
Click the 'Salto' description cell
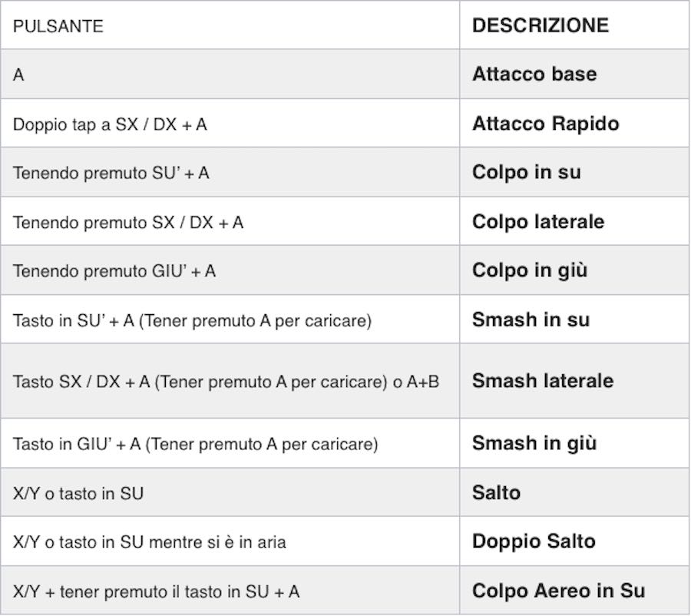(574, 492)
